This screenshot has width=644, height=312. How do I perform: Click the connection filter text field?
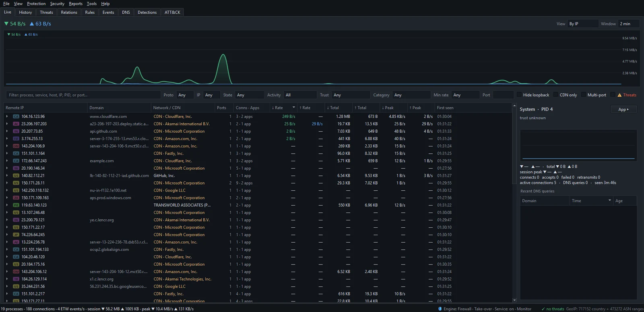(x=83, y=95)
